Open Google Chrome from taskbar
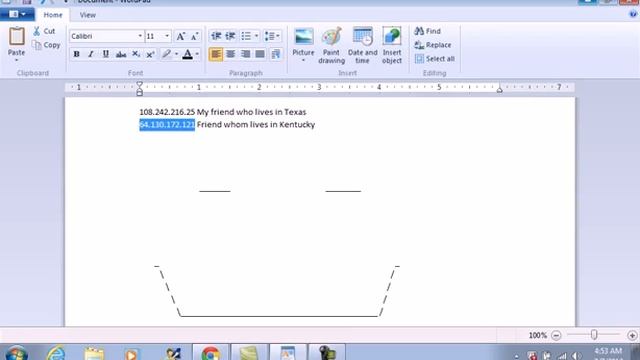 pos(210,353)
